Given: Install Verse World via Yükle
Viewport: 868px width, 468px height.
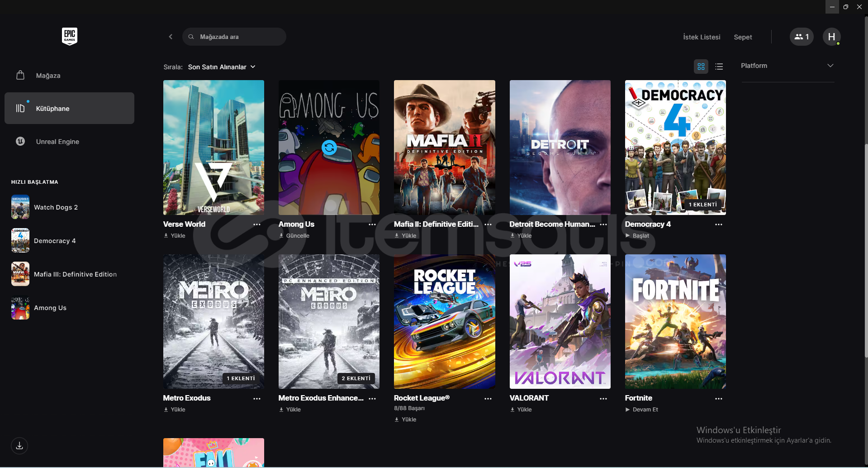Looking at the screenshot, I should pos(175,235).
